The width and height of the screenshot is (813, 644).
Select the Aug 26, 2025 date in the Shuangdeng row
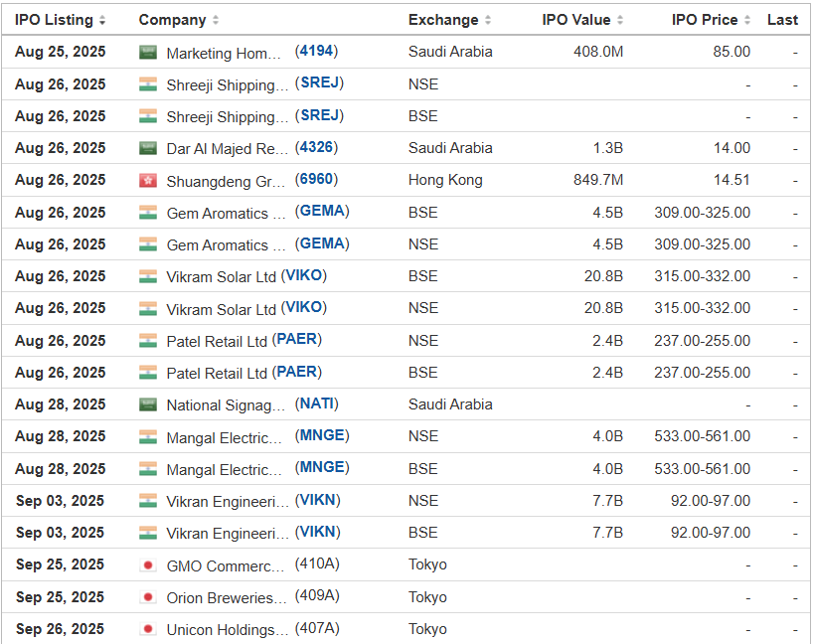61,180
